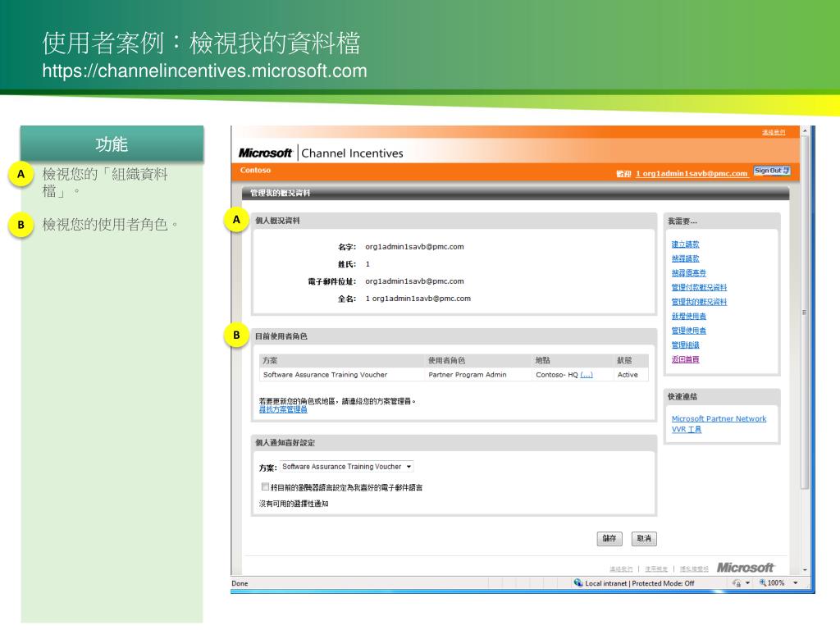The width and height of the screenshot is (840, 630).
Task: Open the 搜尋優惠券 link
Action: click(x=689, y=273)
